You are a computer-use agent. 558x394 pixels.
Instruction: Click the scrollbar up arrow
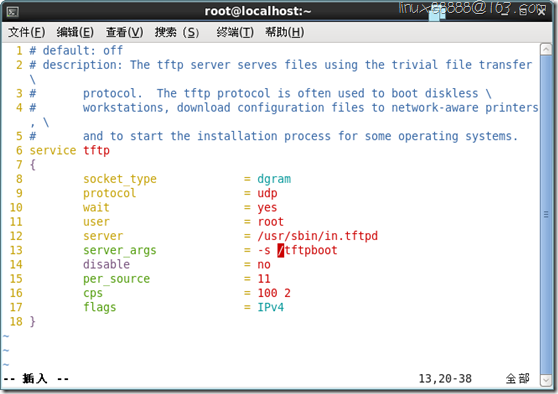pos(546,49)
